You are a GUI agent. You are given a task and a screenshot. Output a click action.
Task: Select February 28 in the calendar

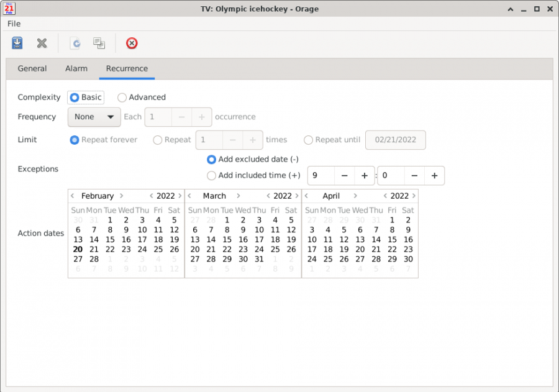[94, 259]
